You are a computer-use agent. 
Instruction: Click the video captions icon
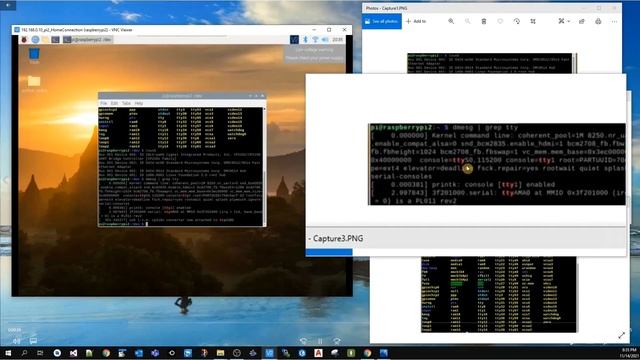(x=33, y=341)
